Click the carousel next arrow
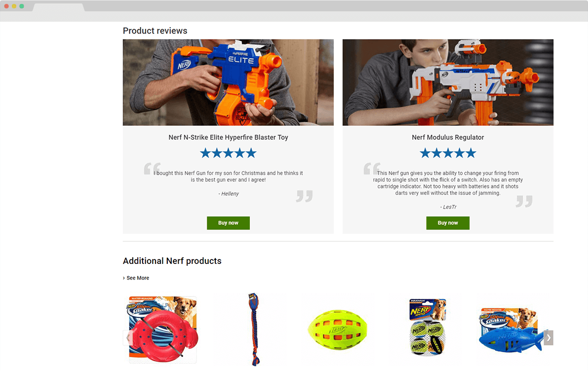 click(x=548, y=337)
